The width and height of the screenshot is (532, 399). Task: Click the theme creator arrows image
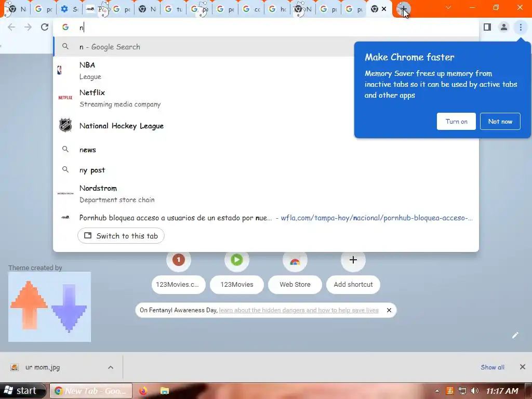coord(49,307)
